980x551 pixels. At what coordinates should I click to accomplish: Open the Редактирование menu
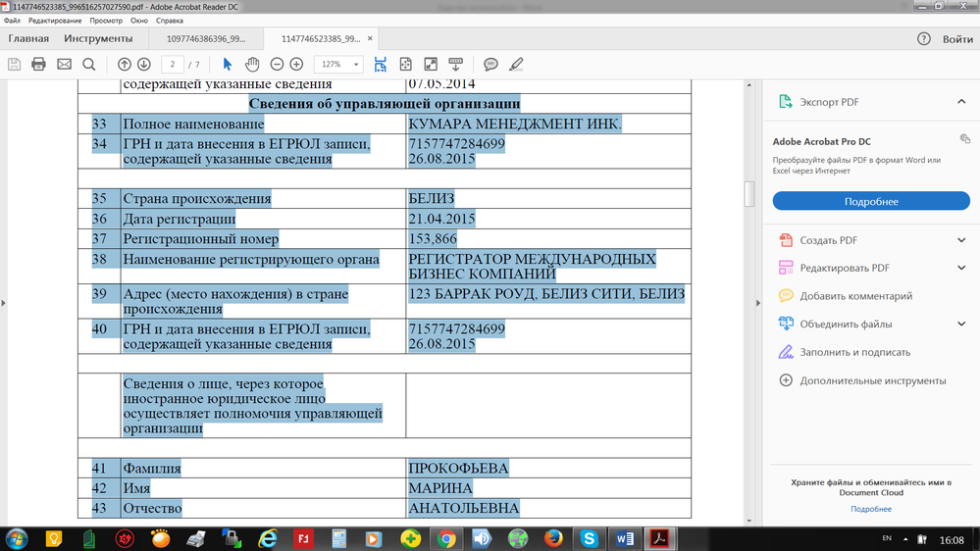[x=55, y=21]
